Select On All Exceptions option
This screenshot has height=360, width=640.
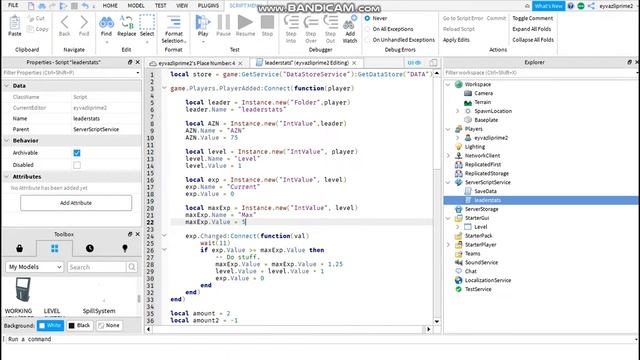tap(389, 29)
